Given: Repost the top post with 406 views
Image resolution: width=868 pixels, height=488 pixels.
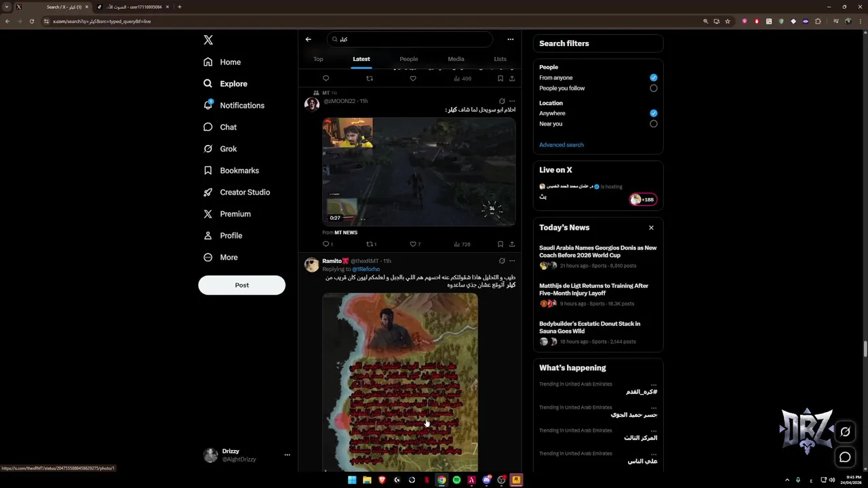Looking at the screenshot, I should coord(370,79).
